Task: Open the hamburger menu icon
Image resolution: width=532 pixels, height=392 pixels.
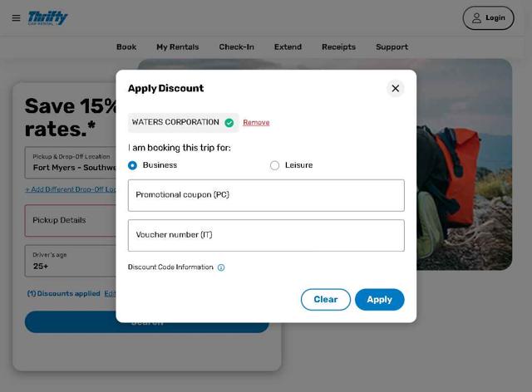Action: tap(16, 18)
